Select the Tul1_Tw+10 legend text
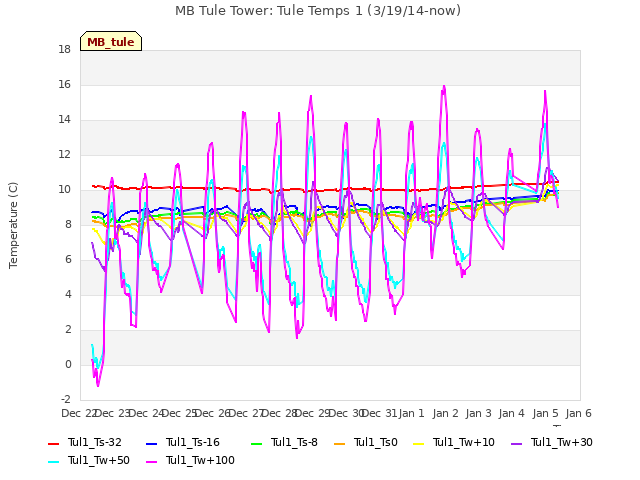Screen dimensions: 640x480 click(464, 442)
